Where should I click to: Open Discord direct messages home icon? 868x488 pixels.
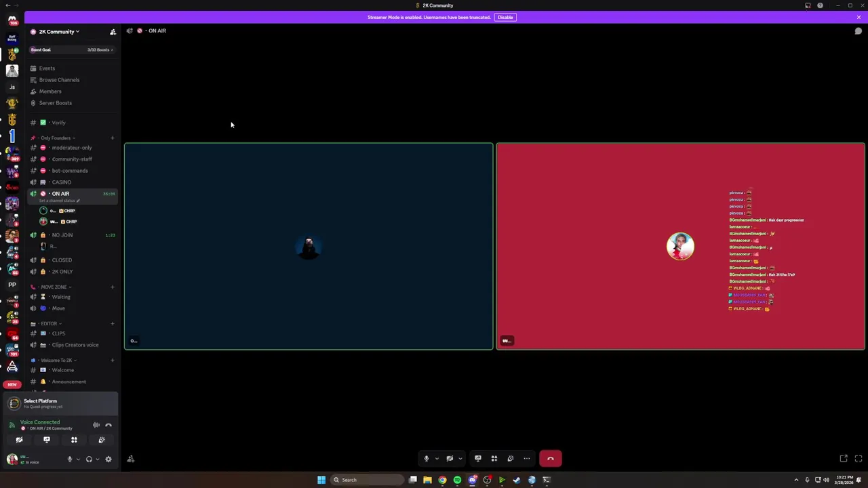(12, 20)
